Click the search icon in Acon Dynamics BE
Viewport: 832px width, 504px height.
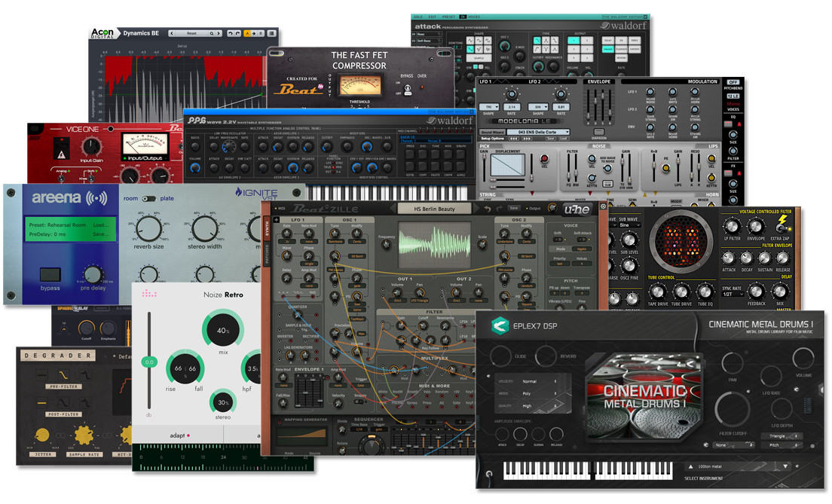point(212,33)
